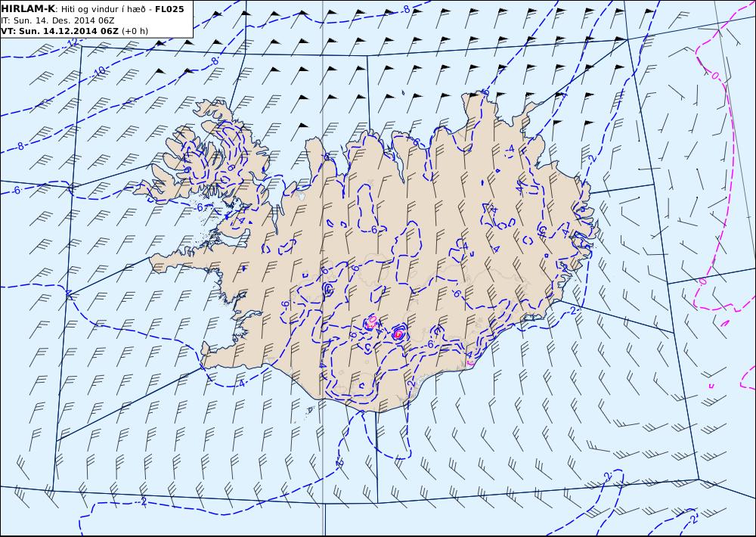Select the 'Hiti og vindur í hæð' subtitle text
This screenshot has height=537, width=756.
point(104,9)
